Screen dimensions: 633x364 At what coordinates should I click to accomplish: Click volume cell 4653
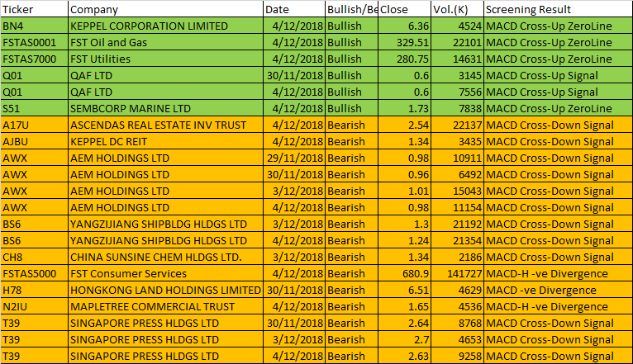pyautogui.click(x=457, y=340)
